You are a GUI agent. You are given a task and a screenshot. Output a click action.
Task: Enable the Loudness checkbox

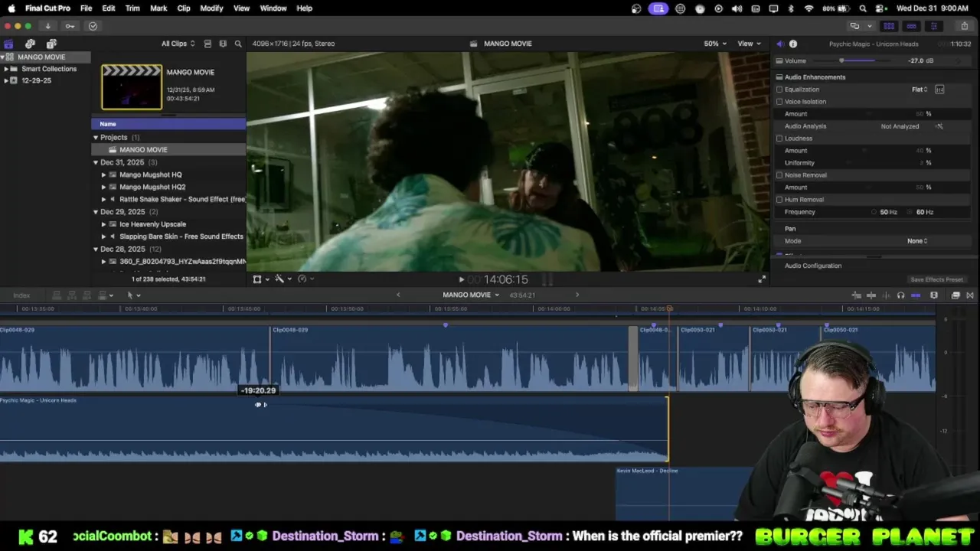[779, 139]
